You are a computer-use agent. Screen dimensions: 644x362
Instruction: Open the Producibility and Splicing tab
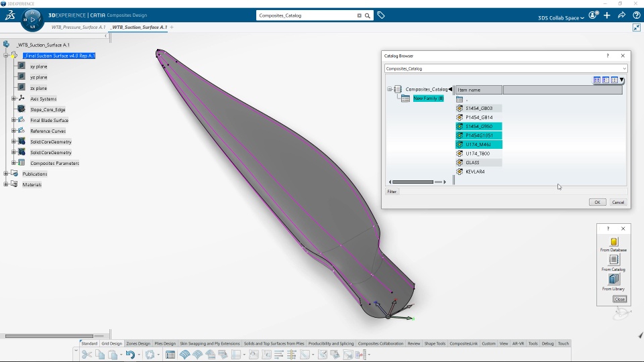pos(331,343)
